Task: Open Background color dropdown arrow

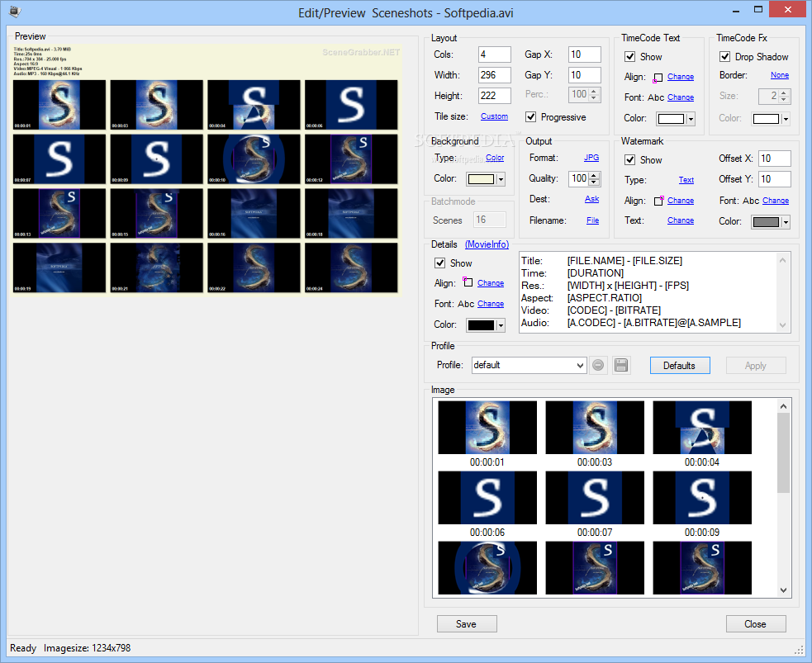Action: pos(501,180)
